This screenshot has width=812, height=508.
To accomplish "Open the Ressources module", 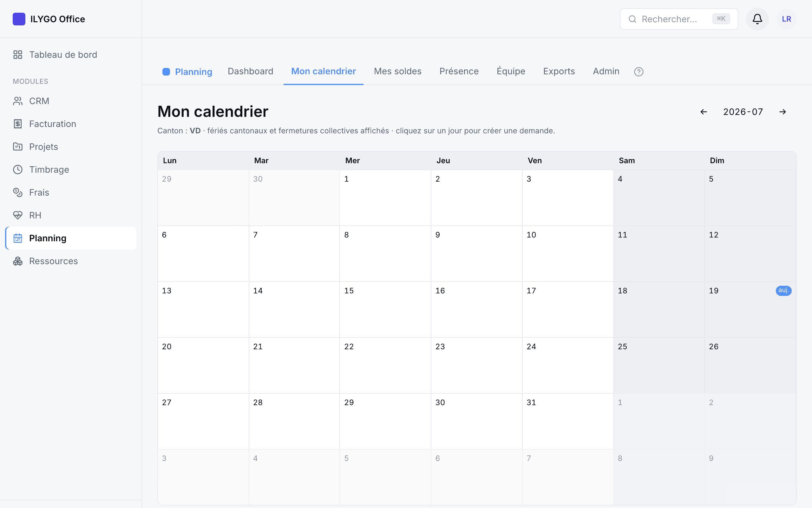I will pyautogui.click(x=71, y=261).
